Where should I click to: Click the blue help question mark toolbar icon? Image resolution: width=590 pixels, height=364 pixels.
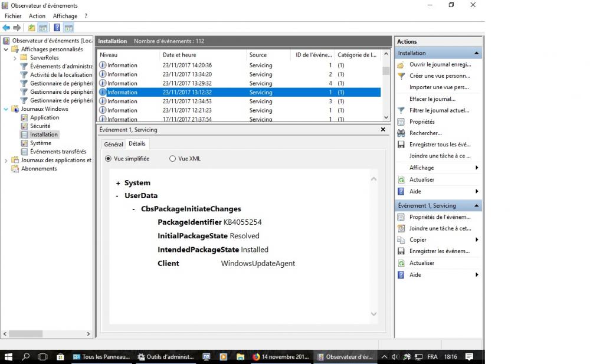(x=57, y=28)
